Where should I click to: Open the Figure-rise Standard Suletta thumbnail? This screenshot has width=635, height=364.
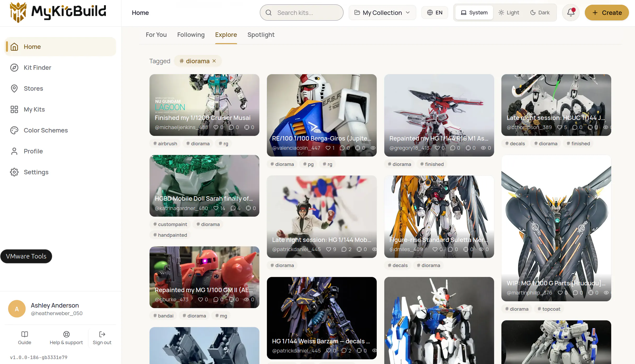pos(439,217)
